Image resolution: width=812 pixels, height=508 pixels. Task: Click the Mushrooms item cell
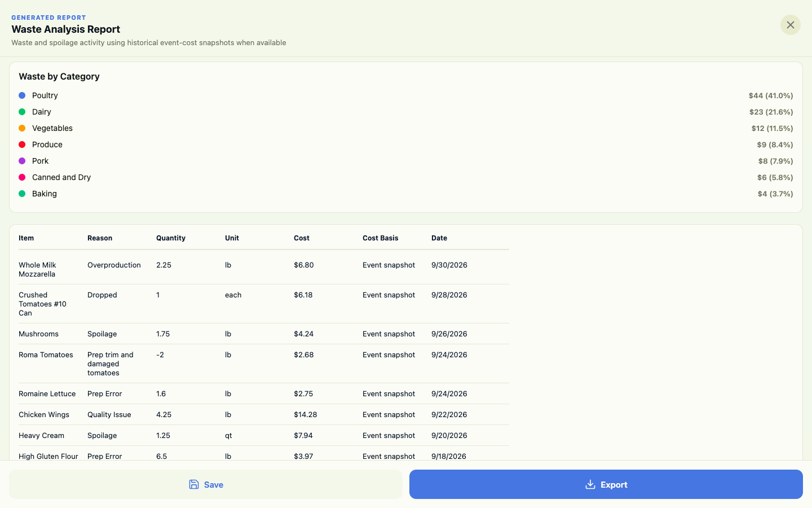click(x=38, y=334)
